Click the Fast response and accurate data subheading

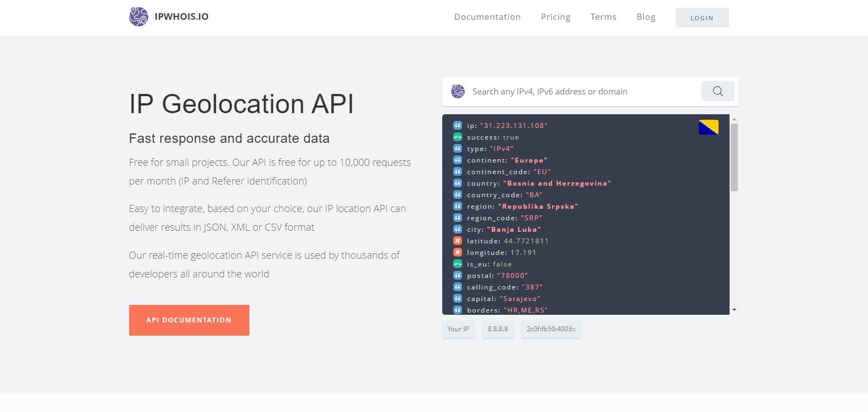tap(229, 138)
